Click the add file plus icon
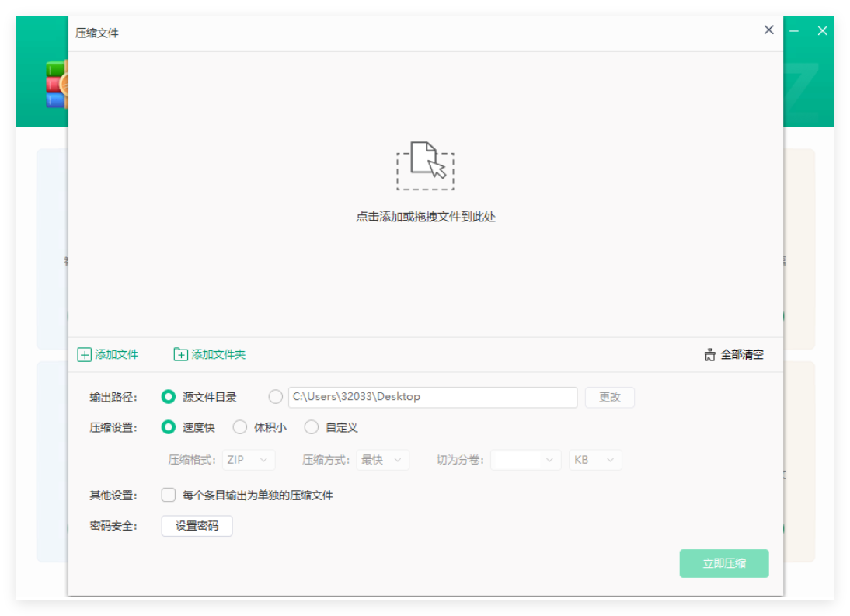850x616 pixels. tap(84, 355)
